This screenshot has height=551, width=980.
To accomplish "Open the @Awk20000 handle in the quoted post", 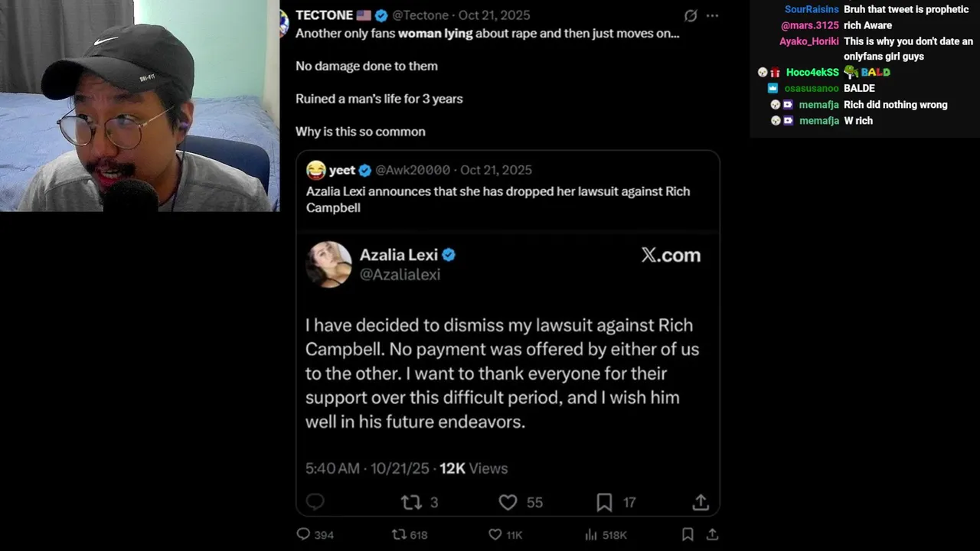I will (412, 170).
